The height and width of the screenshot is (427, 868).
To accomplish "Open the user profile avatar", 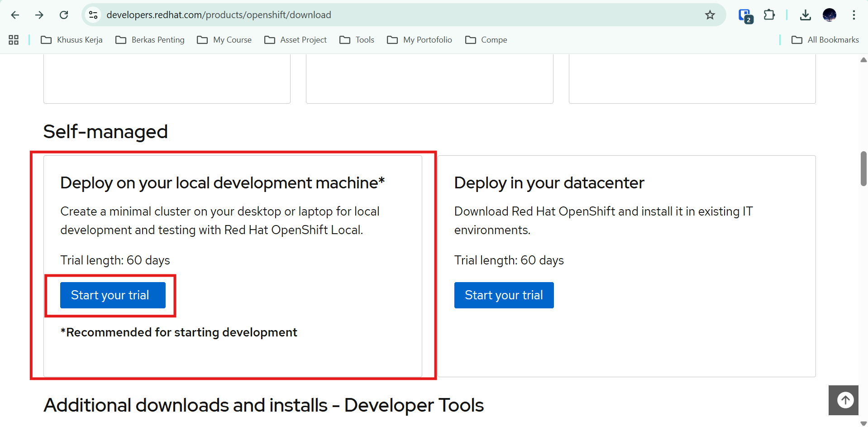I will [829, 15].
